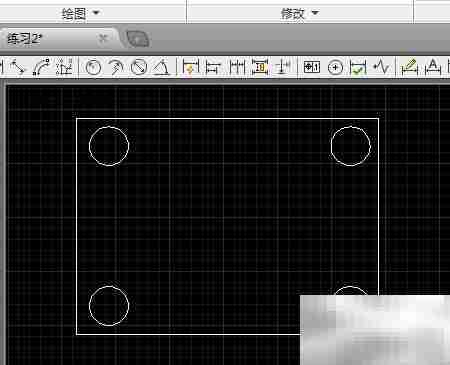This screenshot has width=450, height=365.
Task: Pick the rectangle's top edge line
Action: click(227, 118)
